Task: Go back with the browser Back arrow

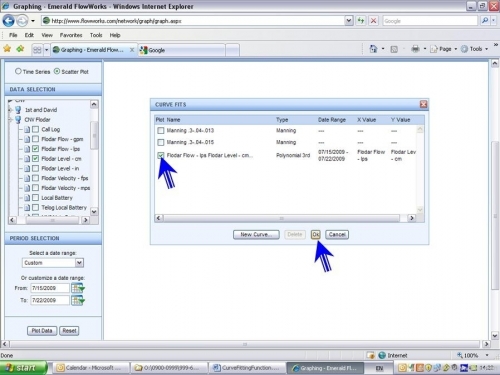Action: pos(8,21)
